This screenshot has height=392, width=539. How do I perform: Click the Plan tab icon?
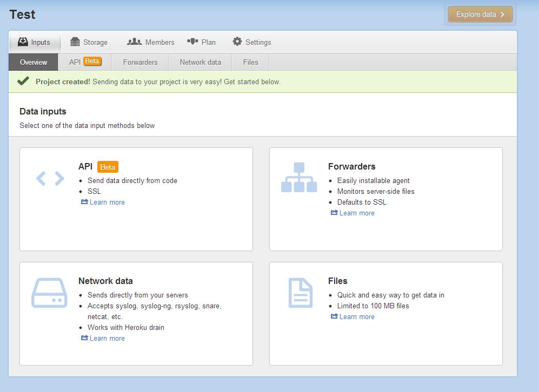click(x=192, y=42)
